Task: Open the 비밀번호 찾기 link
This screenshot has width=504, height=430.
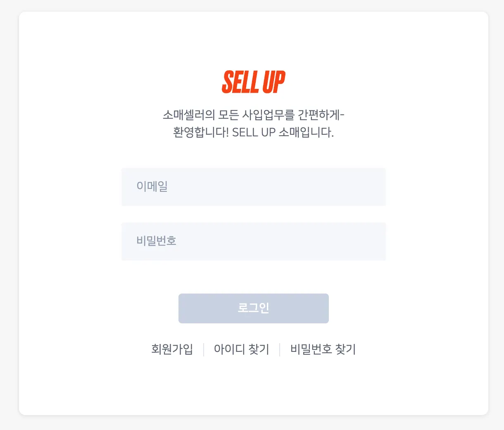Action: tap(323, 349)
